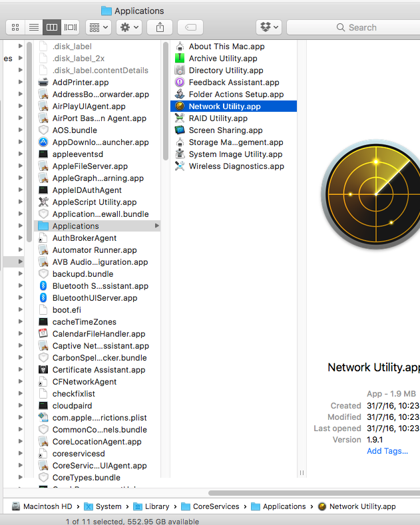The image size is (420, 525).
Task: Click the AddPrinter.app printer icon
Action: 43,83
